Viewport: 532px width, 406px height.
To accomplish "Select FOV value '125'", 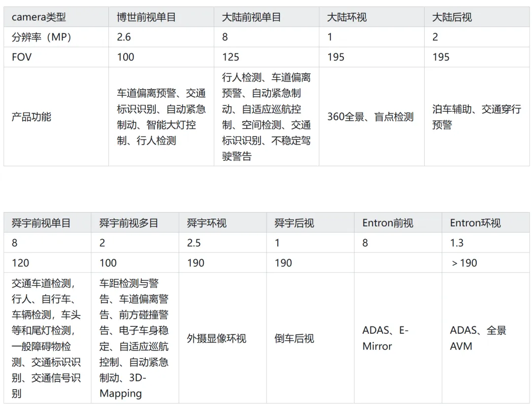I will tap(266, 57).
